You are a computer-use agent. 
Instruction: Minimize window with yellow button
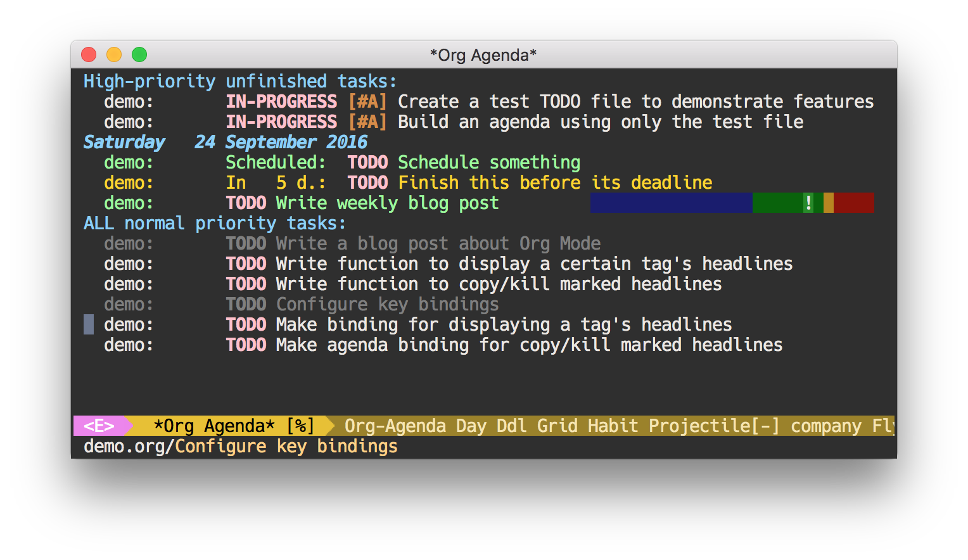pos(114,54)
